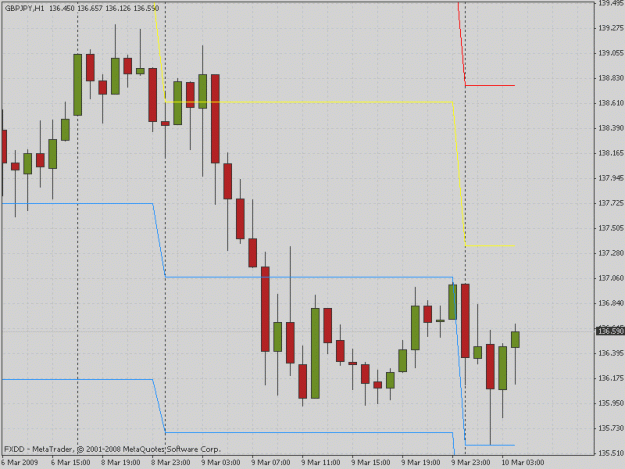Click the 138.165 price axis label
Screen dimensions: 625x469
point(611,153)
